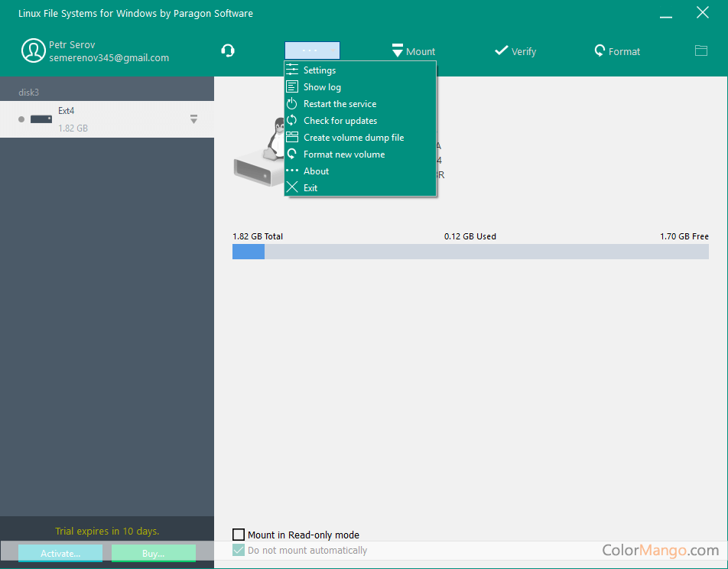Click the user profile avatar icon
The width and height of the screenshot is (728, 569).
pyautogui.click(x=34, y=50)
